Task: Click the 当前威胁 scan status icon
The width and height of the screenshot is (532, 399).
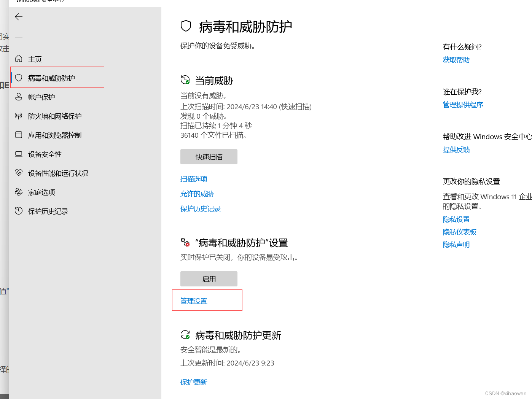Action: coord(185,80)
